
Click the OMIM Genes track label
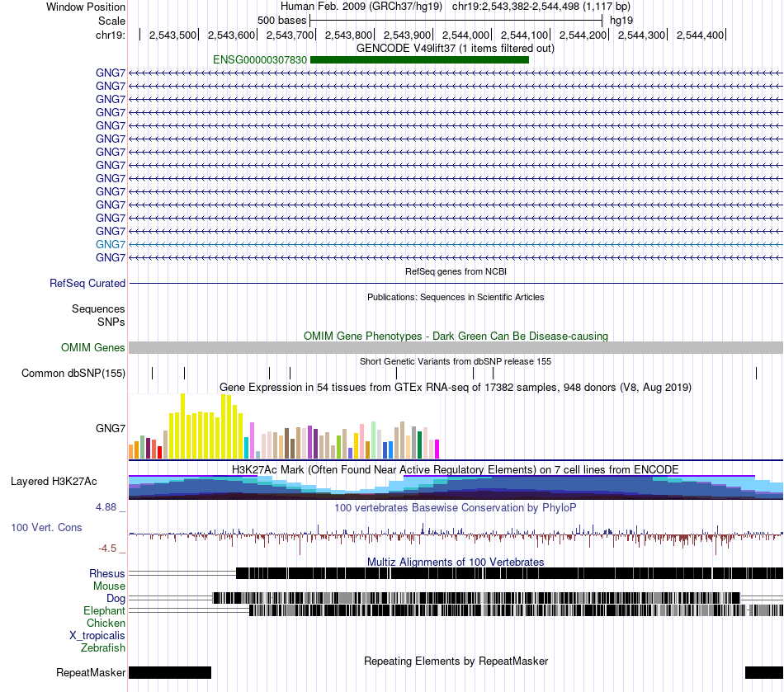tap(93, 348)
